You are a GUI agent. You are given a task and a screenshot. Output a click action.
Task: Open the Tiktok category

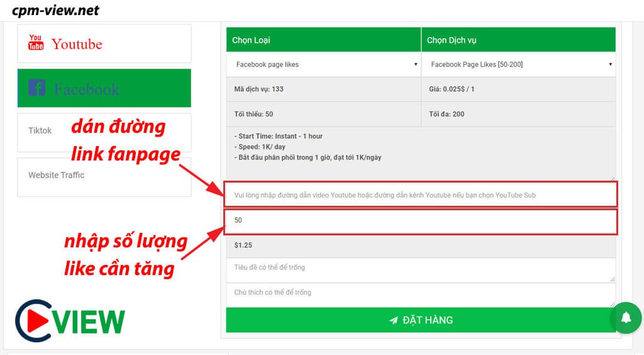click(104, 133)
